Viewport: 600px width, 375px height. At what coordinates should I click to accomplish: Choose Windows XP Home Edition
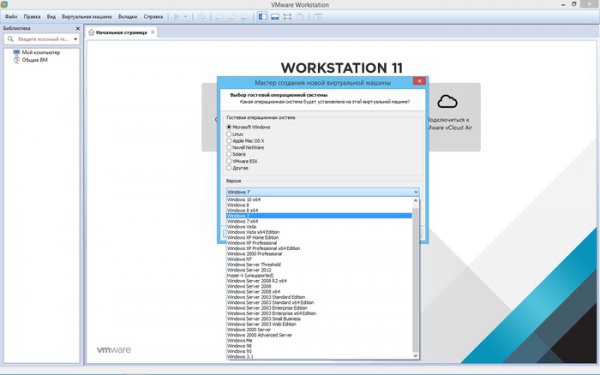pyautogui.click(x=320, y=237)
